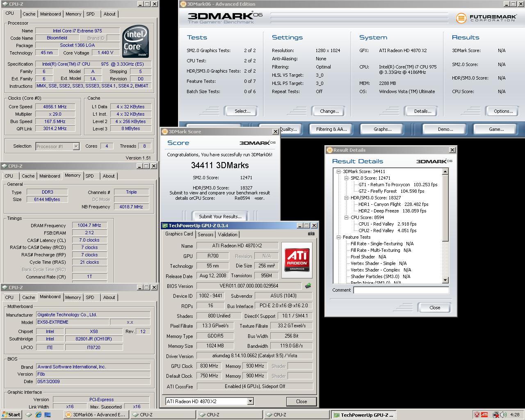
Task: Click the GPU-Z screenshot camera icon
Action: [311, 234]
